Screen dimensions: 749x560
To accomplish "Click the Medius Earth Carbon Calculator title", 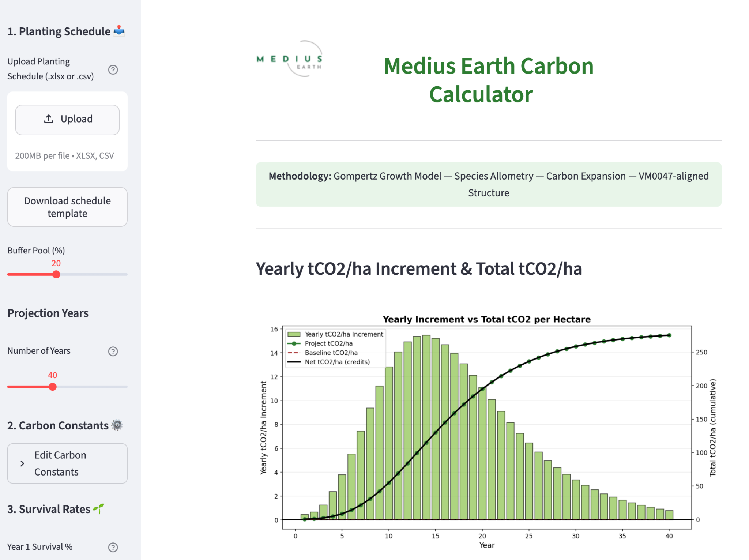I will tap(489, 80).
